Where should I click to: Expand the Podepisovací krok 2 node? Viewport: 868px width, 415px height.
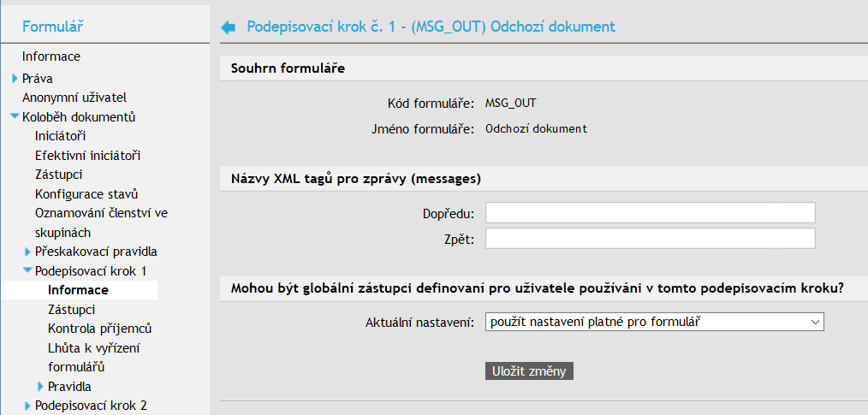pos(28,406)
